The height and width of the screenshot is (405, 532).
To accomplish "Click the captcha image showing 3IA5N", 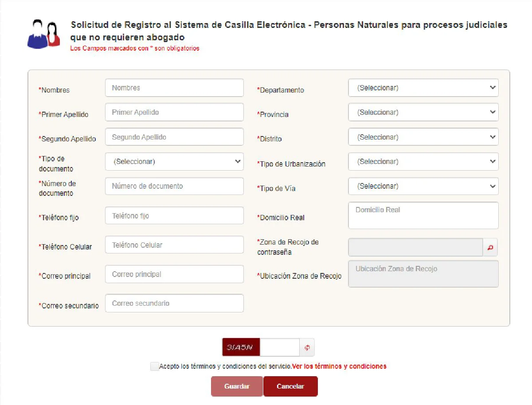I will [241, 347].
